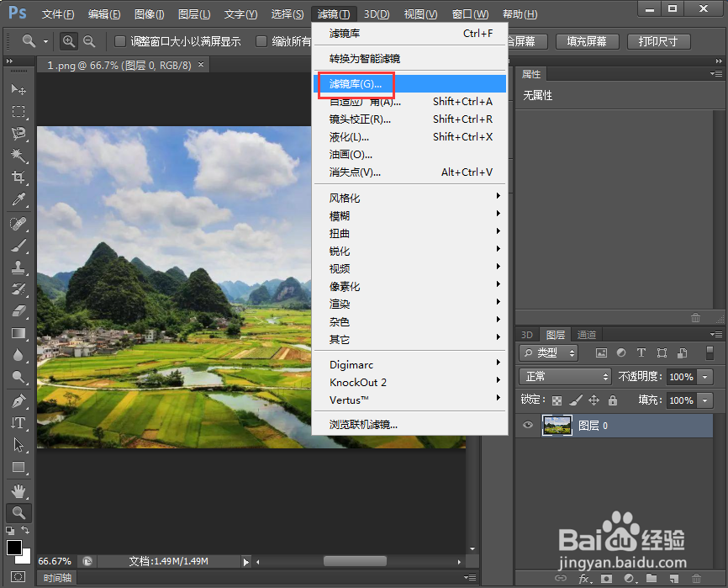Viewport: 728px width, 588px height.
Task: Expand the 渲染 submenu
Action: click(410, 304)
